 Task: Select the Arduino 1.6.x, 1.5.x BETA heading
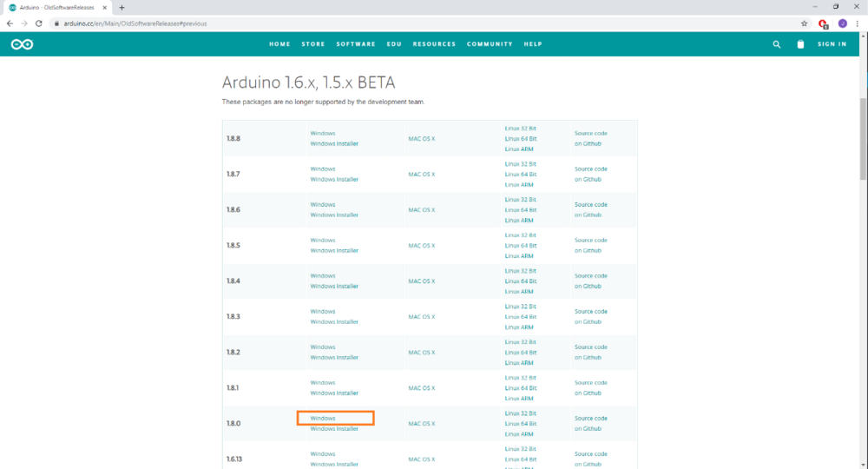(309, 83)
